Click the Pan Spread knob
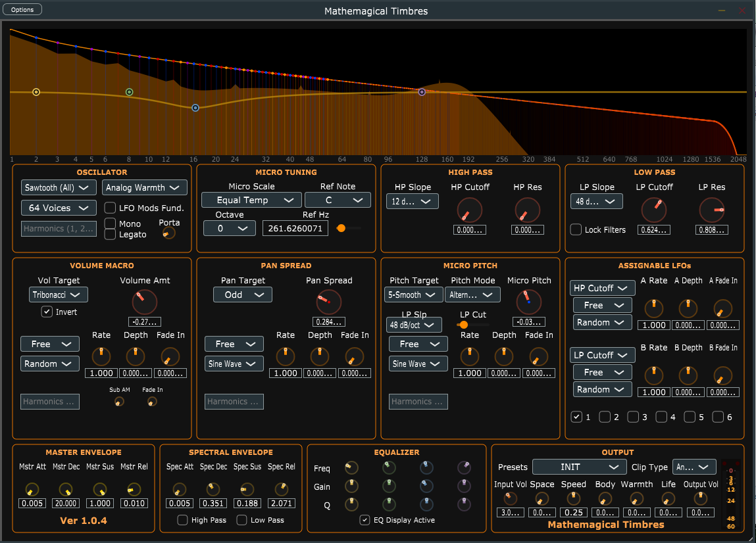The width and height of the screenshot is (756, 543). [x=329, y=302]
